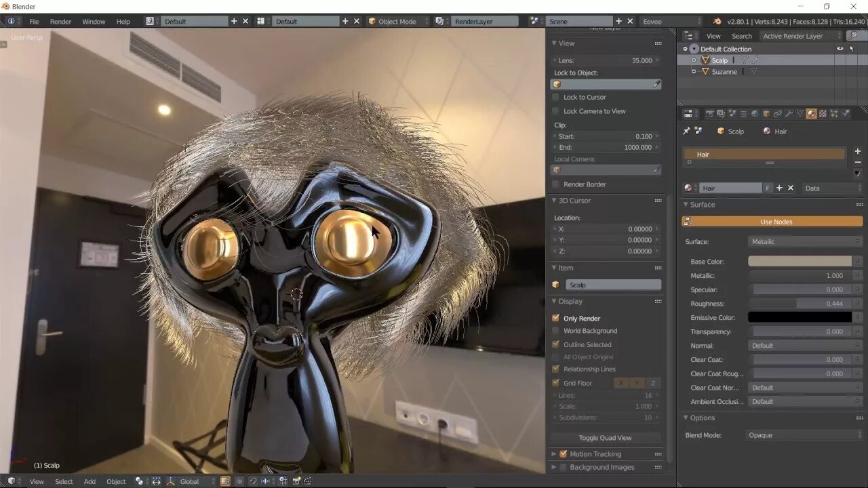Open the outliner Search menu

741,36
